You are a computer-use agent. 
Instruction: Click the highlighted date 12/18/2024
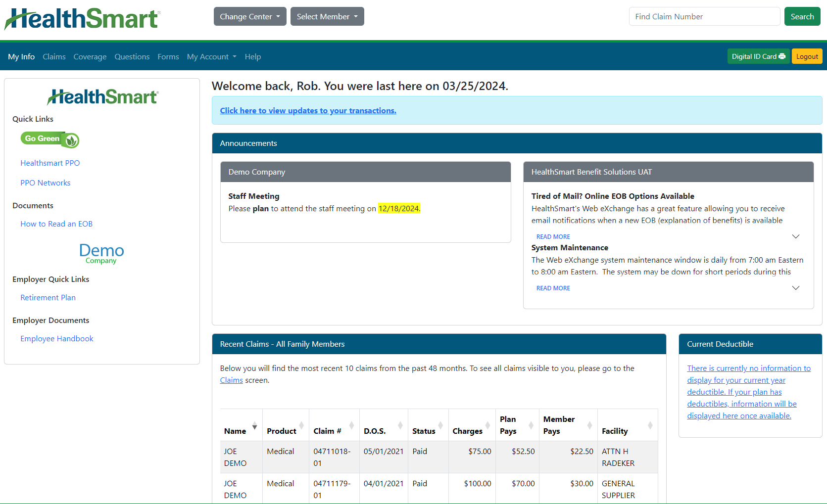399,208
